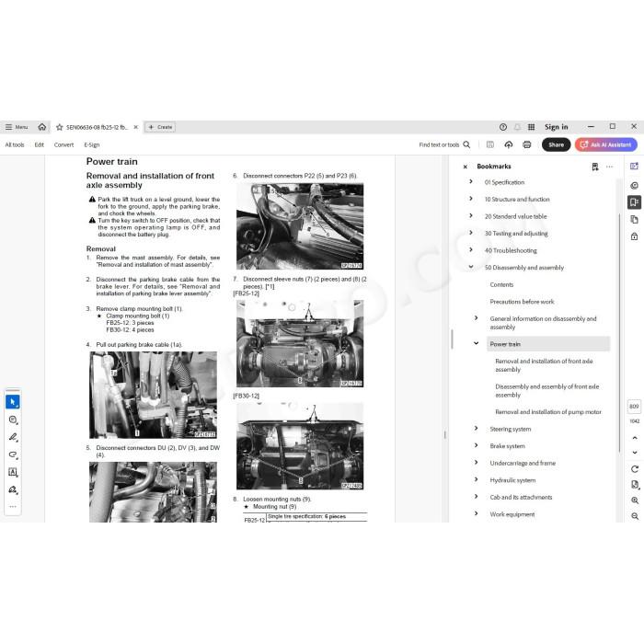Image resolution: width=644 pixels, height=644 pixels.
Task: Open AI assistant panel icon in right rail
Action: (x=634, y=167)
